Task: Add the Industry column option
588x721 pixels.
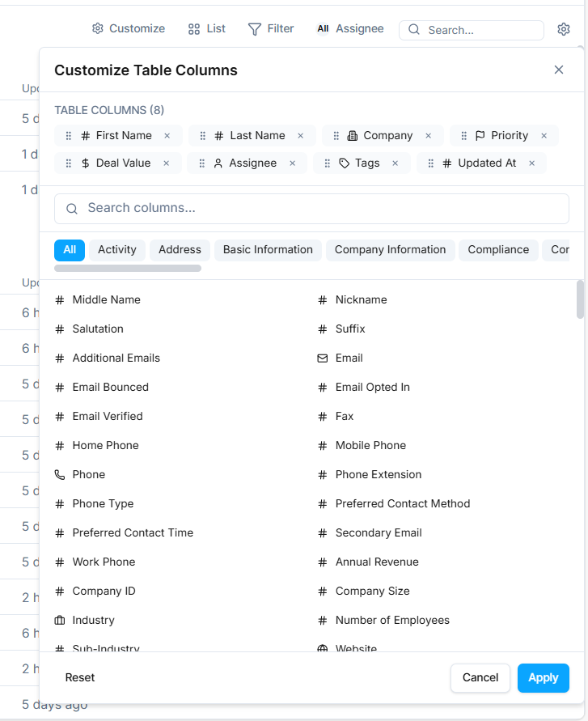Action: pos(93,620)
